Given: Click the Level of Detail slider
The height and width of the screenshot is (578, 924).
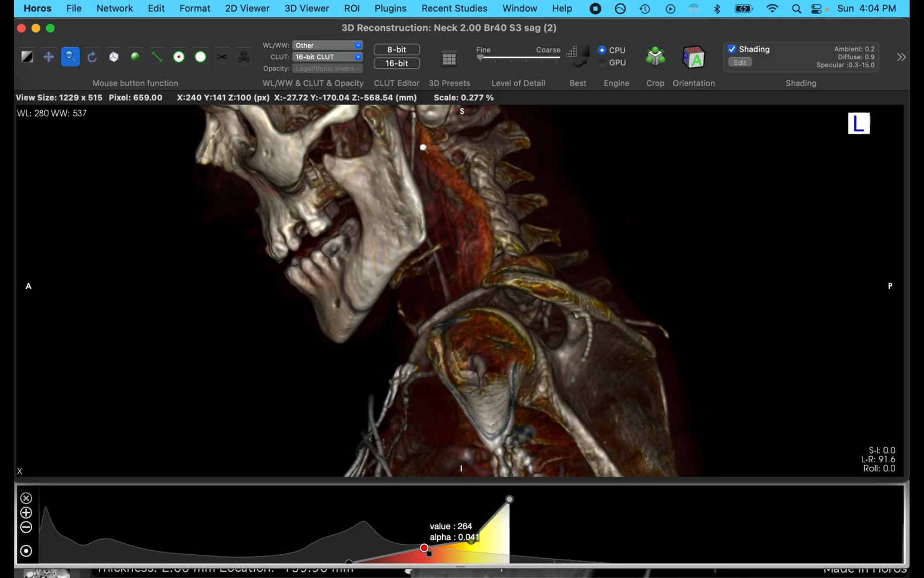Looking at the screenshot, I should [519, 57].
